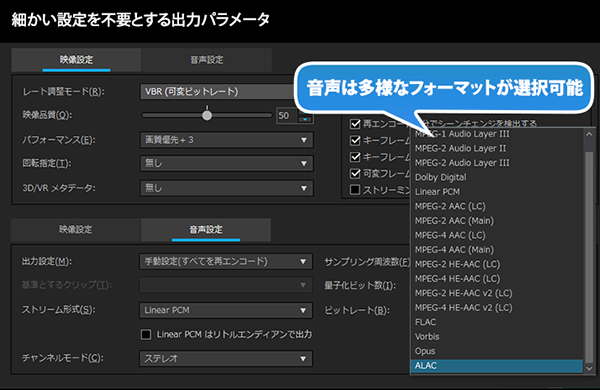Click the 映像品質 value field showing 50
This screenshot has height=390, width=600.
(286, 116)
